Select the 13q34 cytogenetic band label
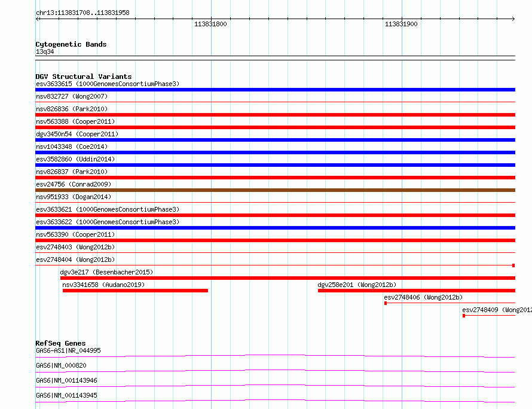 45,51
